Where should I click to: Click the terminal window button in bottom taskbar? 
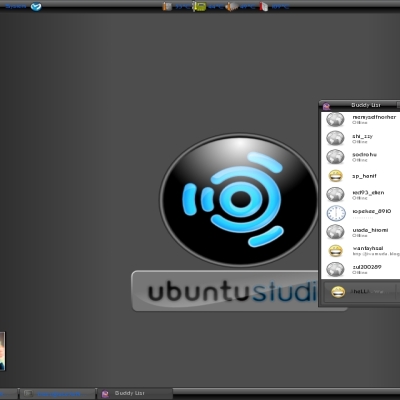point(57,394)
